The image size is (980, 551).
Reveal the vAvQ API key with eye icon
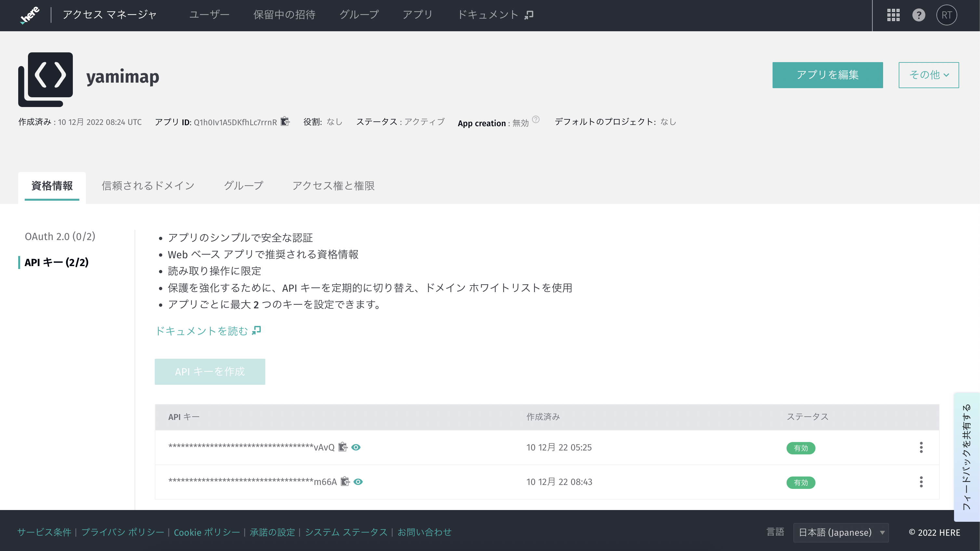(x=356, y=448)
